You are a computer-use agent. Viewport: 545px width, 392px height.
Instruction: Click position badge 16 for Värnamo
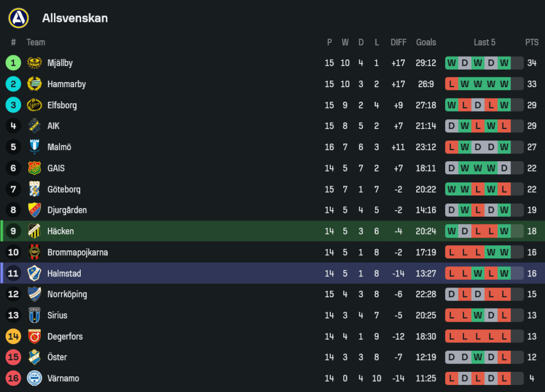13,378
